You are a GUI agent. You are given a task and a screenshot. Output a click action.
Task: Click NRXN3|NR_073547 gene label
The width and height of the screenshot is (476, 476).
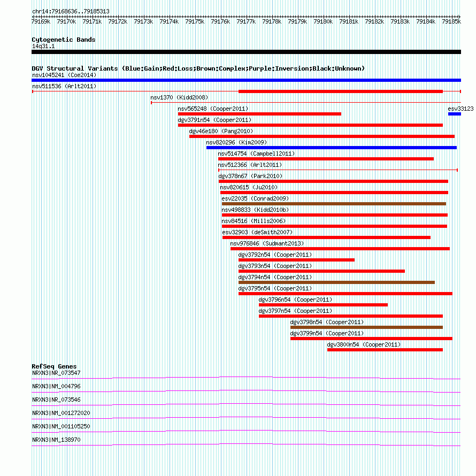pyautogui.click(x=56, y=373)
